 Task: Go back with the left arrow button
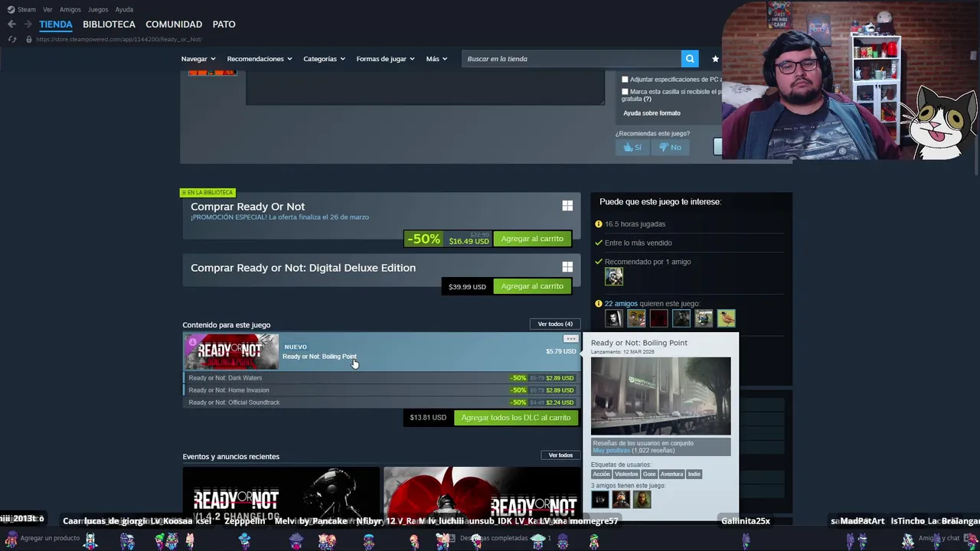coord(11,24)
